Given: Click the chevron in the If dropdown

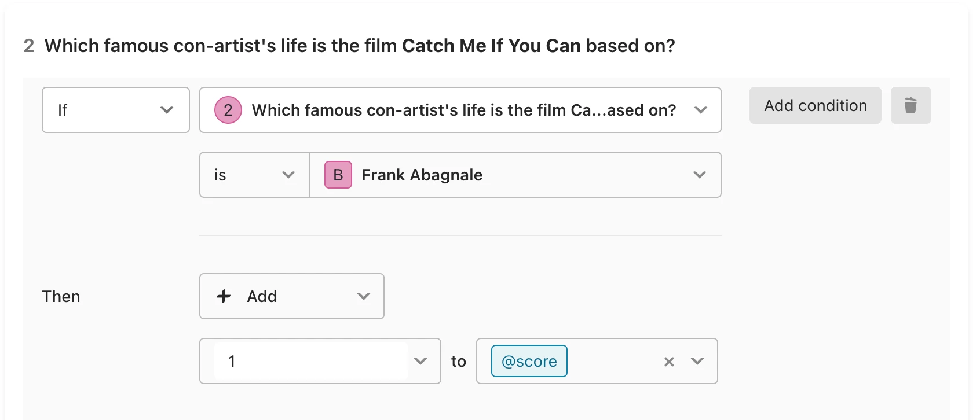Looking at the screenshot, I should pos(167,110).
